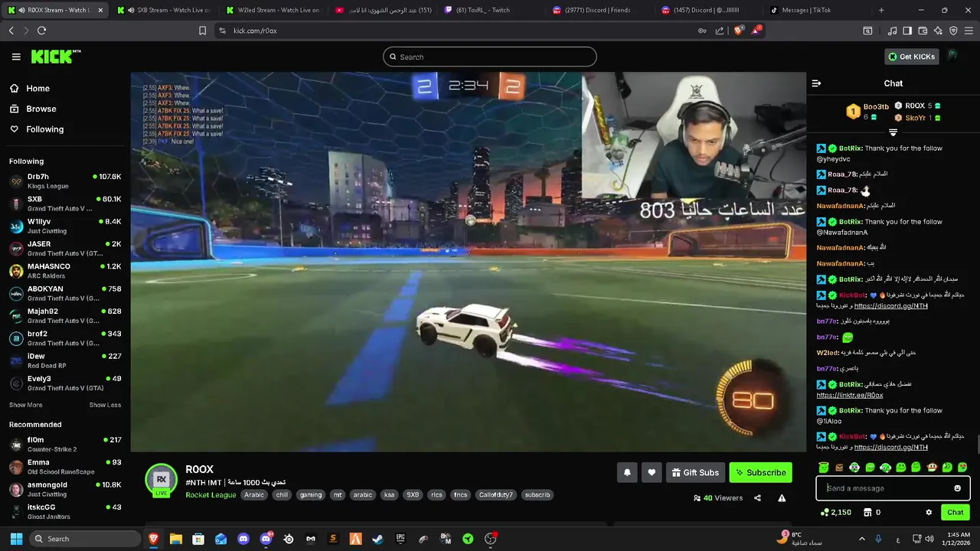This screenshot has width=980, height=551.
Task: Bookmark this page in the address bar
Action: point(202,31)
